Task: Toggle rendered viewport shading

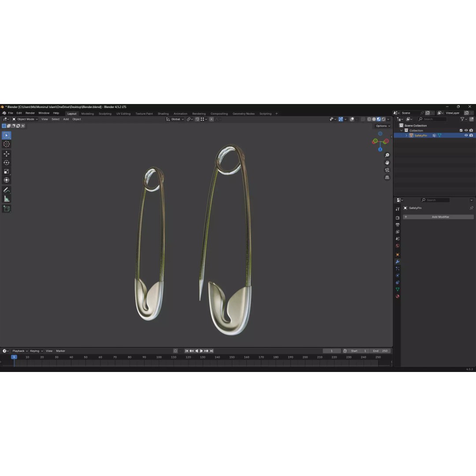Action: [383, 119]
